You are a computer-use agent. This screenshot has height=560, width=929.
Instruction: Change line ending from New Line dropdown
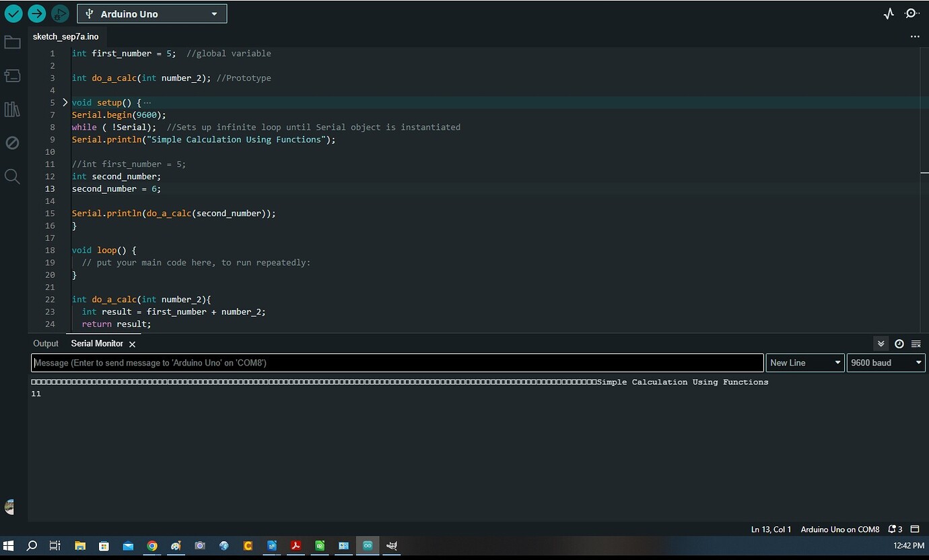click(804, 362)
